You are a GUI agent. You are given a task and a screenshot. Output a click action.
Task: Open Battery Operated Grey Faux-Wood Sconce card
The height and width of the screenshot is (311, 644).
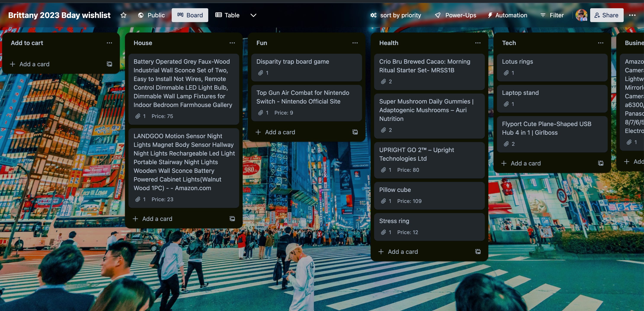(184, 89)
